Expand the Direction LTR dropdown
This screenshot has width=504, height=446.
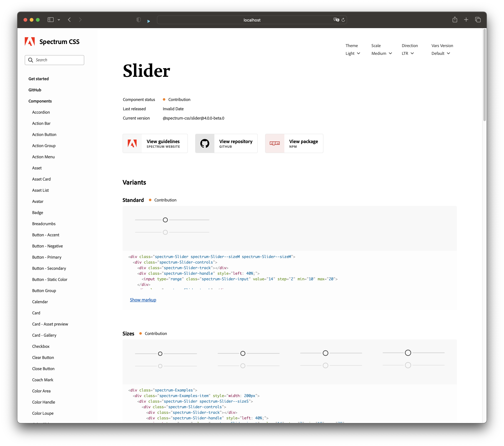pos(408,54)
